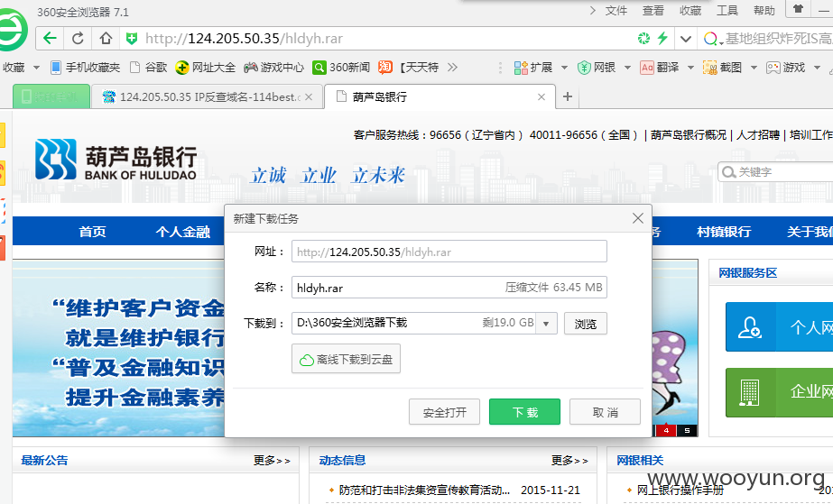Open the 防范和打击非法集资宣传教育活动 news item
The width and height of the screenshot is (833, 504).
pyautogui.click(x=424, y=490)
